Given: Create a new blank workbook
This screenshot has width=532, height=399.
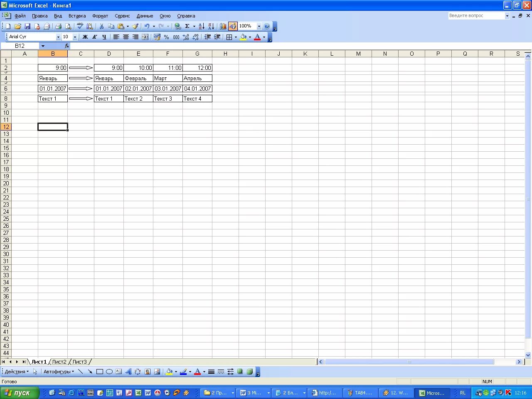Looking at the screenshot, I should [8, 26].
